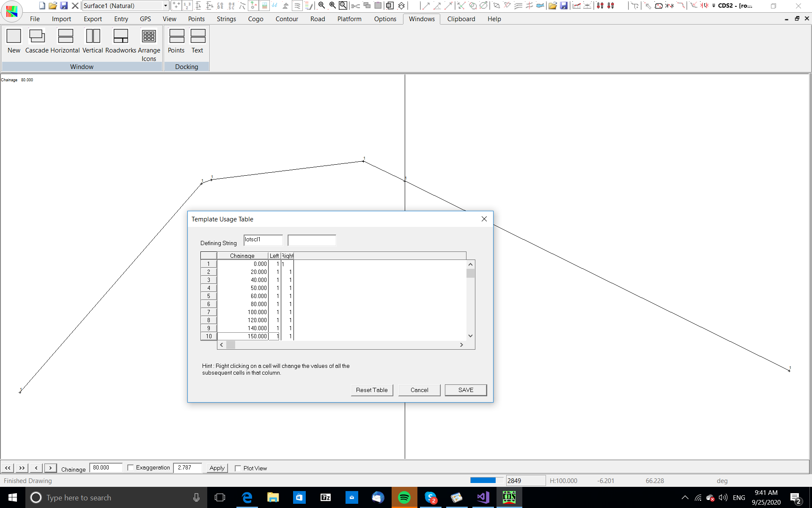
Task: Click the Zoom Out magnifier icon
Action: pos(321,6)
